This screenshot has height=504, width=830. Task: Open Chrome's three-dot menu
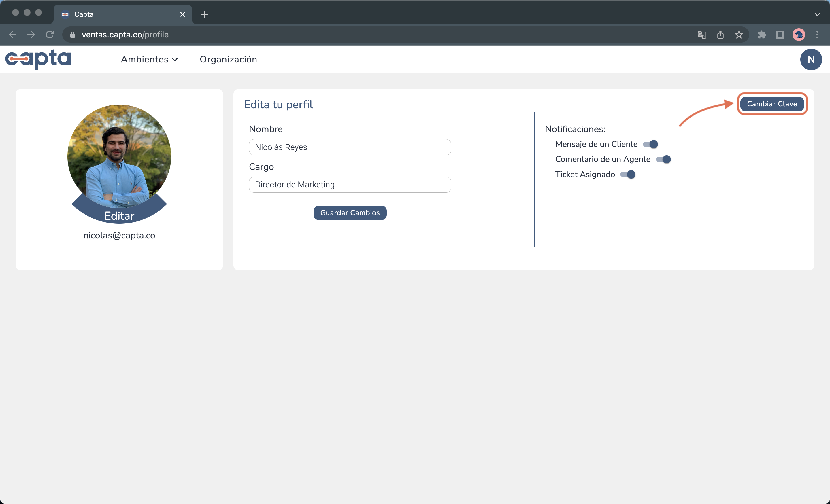click(817, 35)
